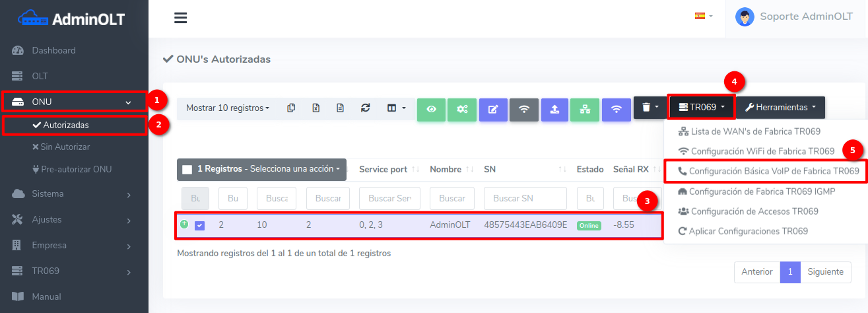Viewport: 868px width, 313px height.
Task: Click the purple upload arrow button
Action: point(554,109)
